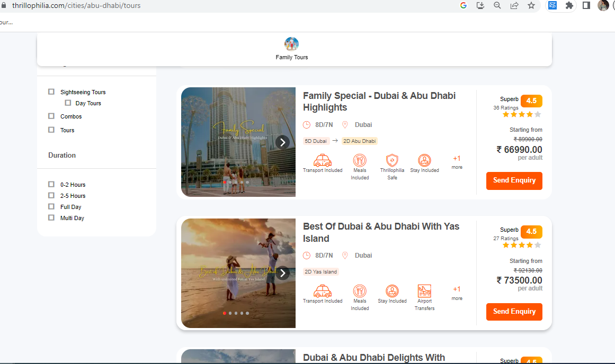615x364 pixels.
Task: Click Stay Included icon on Yas Island card
Action: pyautogui.click(x=392, y=291)
